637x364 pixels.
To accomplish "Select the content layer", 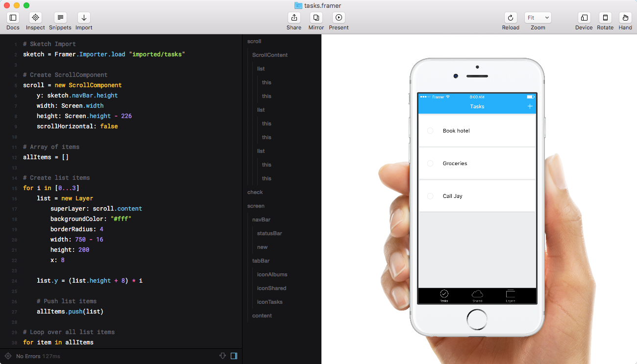I will (x=262, y=315).
